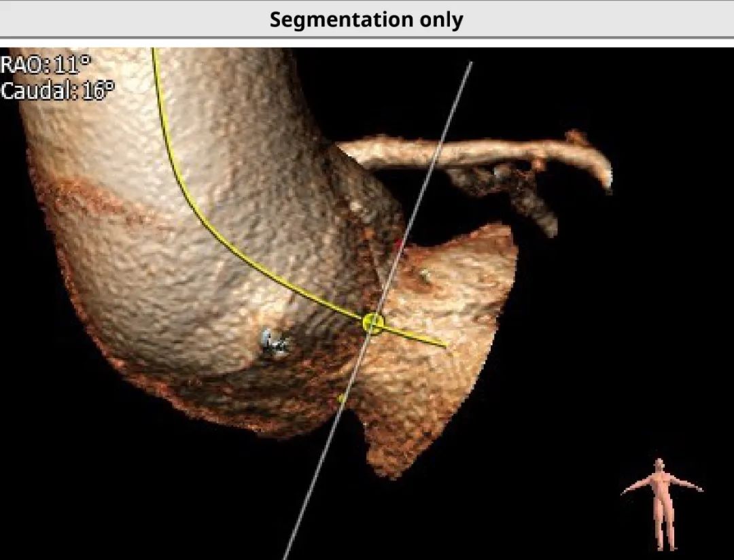Screen dimensions: 734x560
Task: Click the darker lower vessel branch
Action: pyautogui.click(x=530, y=200)
